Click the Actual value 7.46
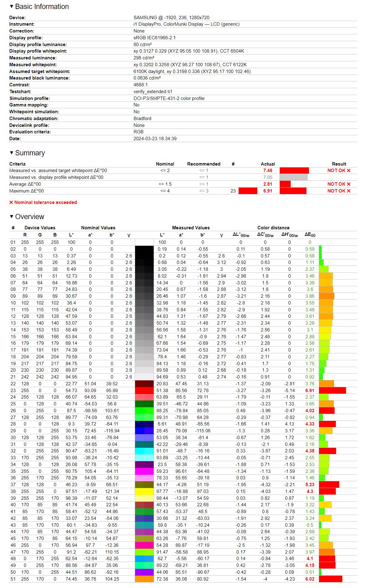The width and height of the screenshot is (371, 588). click(x=268, y=171)
